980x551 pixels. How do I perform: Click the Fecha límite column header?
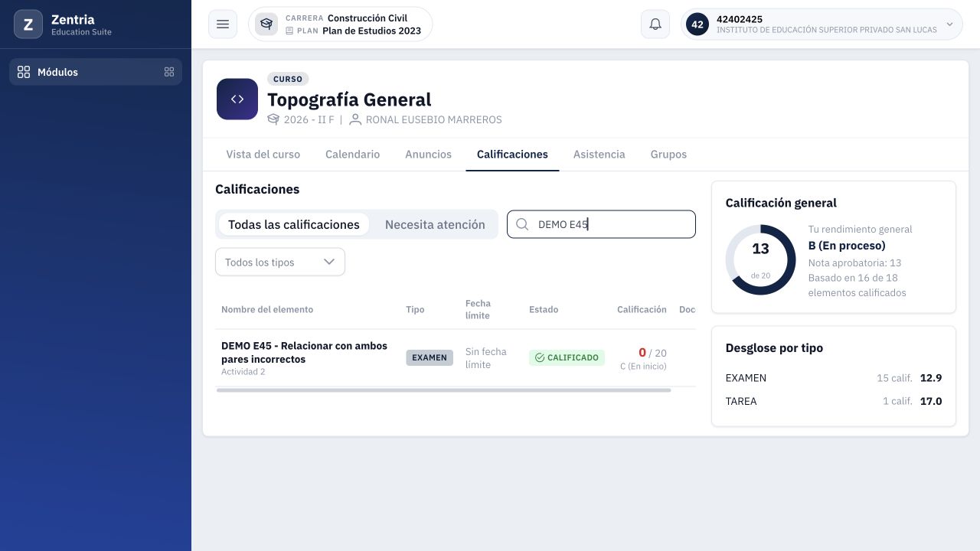coord(479,309)
